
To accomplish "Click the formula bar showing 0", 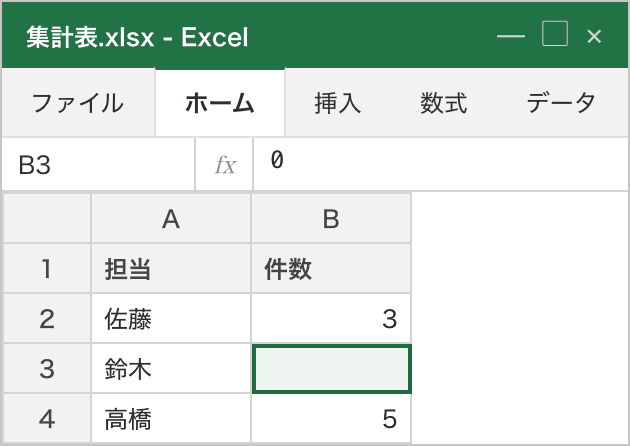I will [441, 164].
